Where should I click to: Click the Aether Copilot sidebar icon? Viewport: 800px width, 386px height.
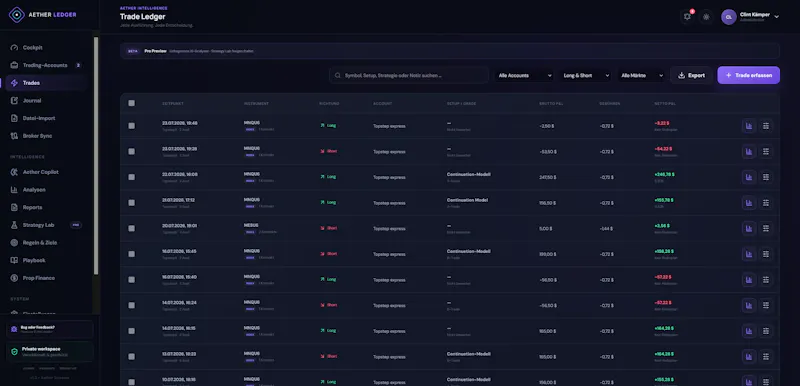14,172
